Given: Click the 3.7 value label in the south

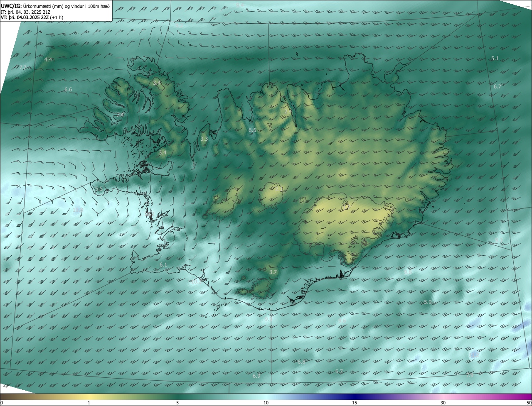Looking at the screenshot, I should (x=273, y=272).
